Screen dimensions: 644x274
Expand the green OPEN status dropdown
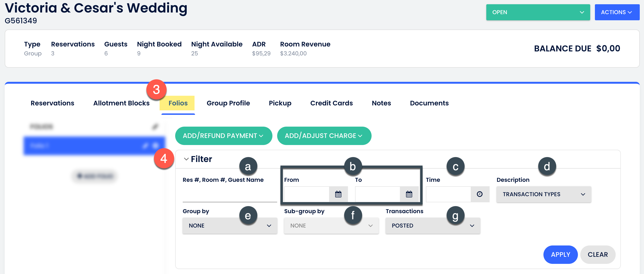point(538,12)
